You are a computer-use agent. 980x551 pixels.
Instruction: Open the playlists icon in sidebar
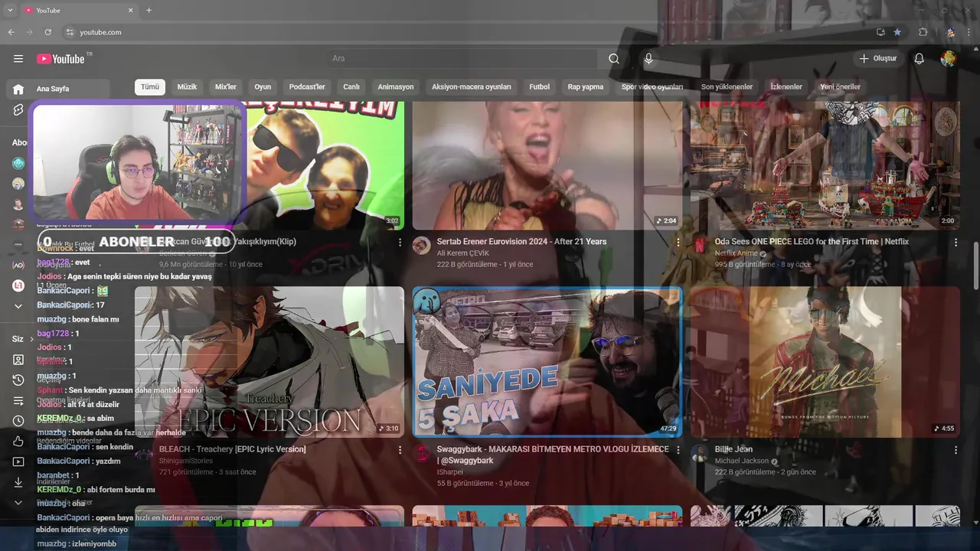coord(18,401)
